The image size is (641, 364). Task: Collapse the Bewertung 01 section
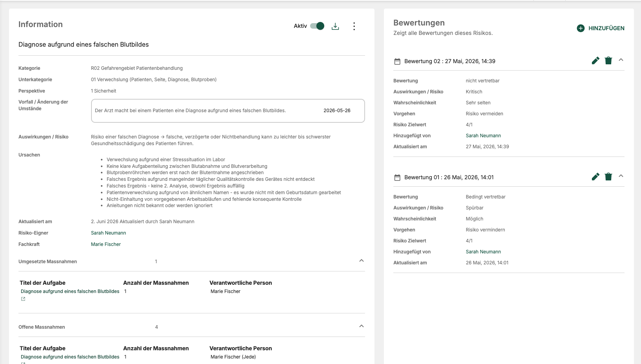pos(621,176)
